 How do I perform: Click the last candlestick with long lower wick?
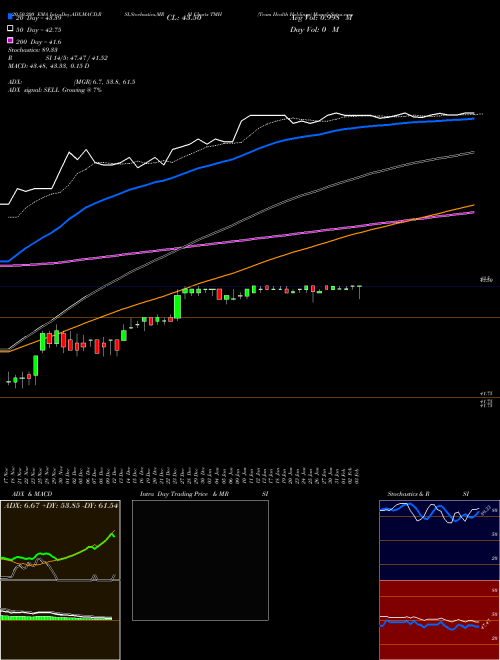[359, 292]
